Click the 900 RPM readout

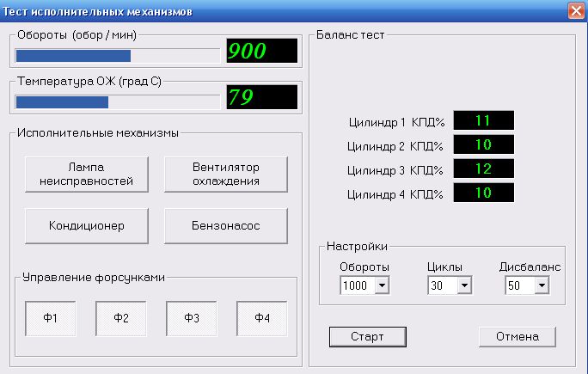(x=261, y=51)
